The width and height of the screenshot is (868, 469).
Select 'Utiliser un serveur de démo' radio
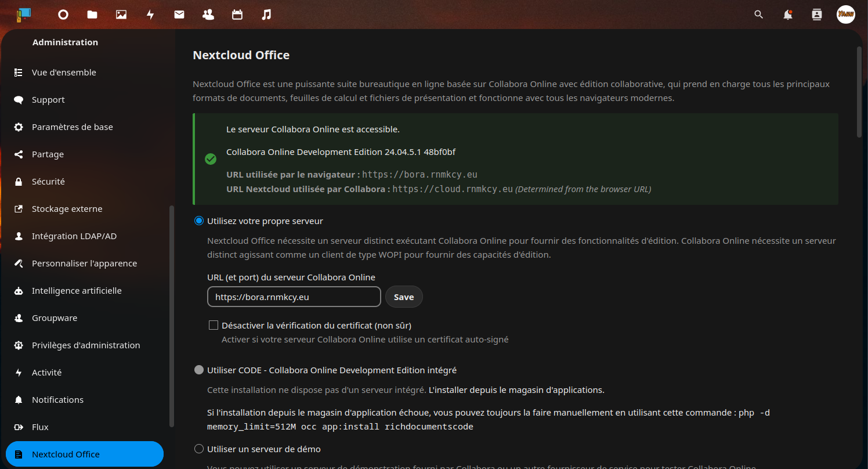tap(199, 449)
